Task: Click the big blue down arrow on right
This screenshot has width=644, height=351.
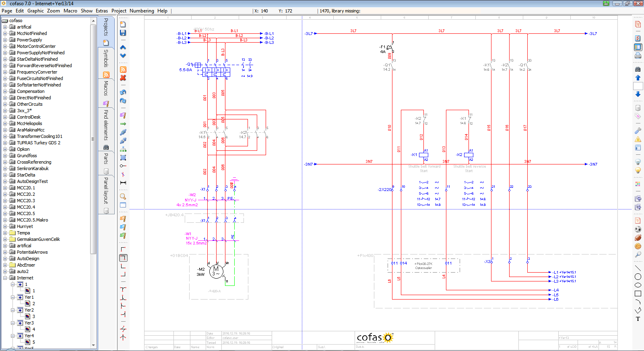Action: coord(638,94)
